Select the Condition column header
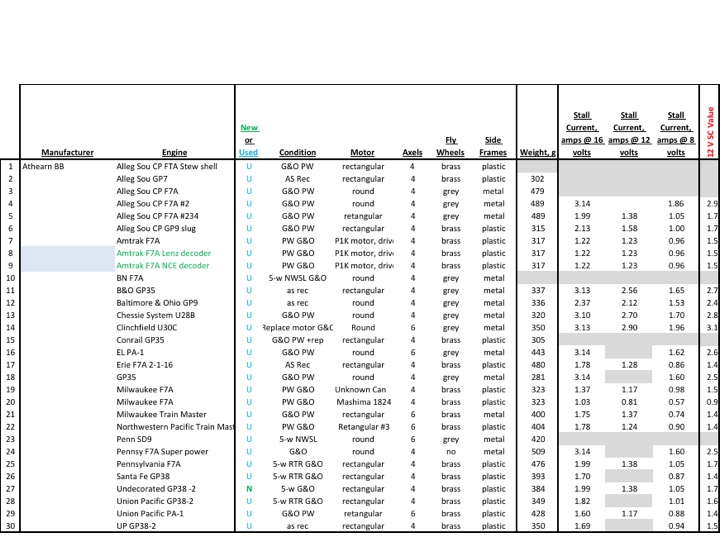Image resolution: width=720 pixels, height=540 pixels. (298, 152)
